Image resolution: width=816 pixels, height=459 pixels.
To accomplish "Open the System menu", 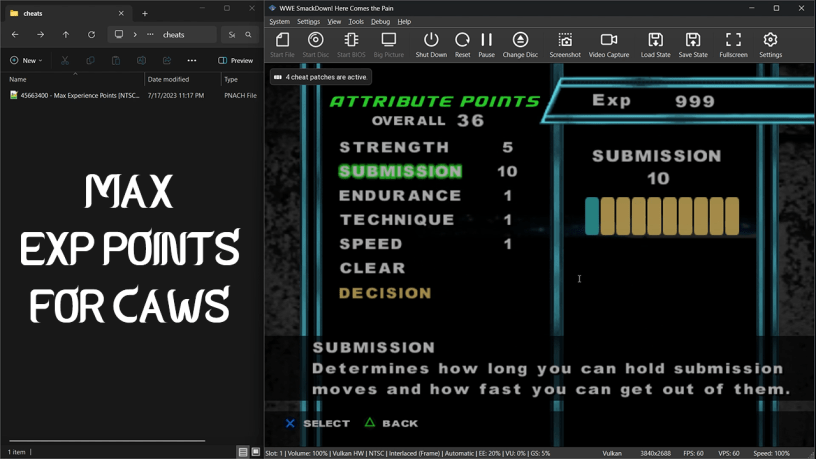I will point(280,21).
